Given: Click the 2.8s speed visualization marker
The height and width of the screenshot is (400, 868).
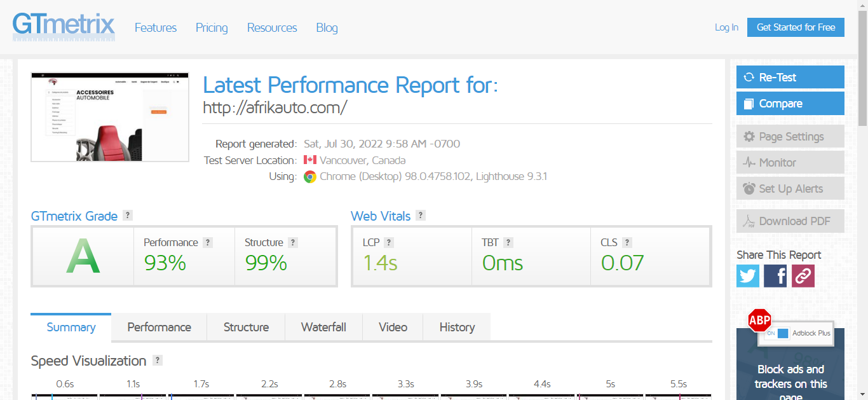Looking at the screenshot, I should 337,384.
